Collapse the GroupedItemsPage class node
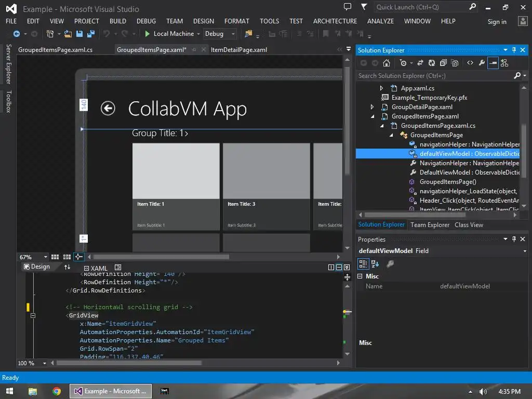 pyautogui.click(x=391, y=135)
